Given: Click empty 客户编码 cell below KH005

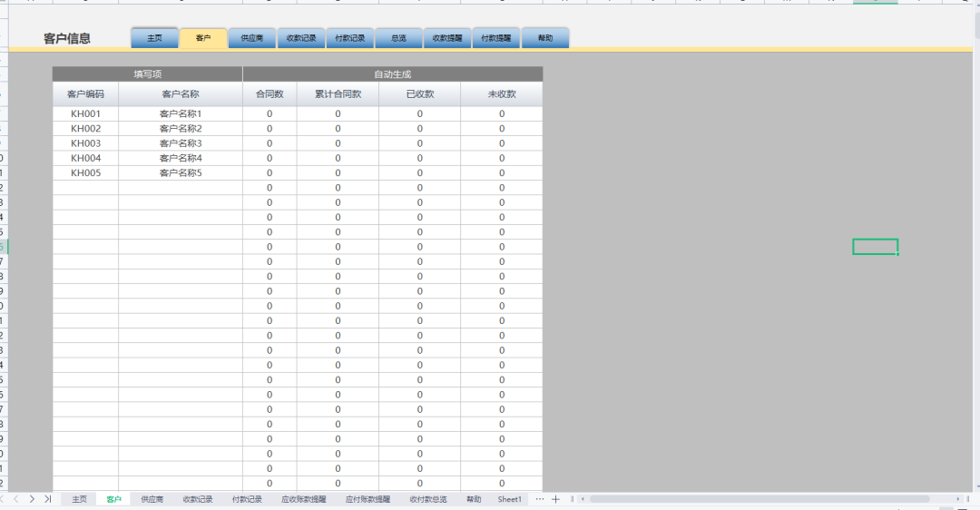Looking at the screenshot, I should (85, 188).
